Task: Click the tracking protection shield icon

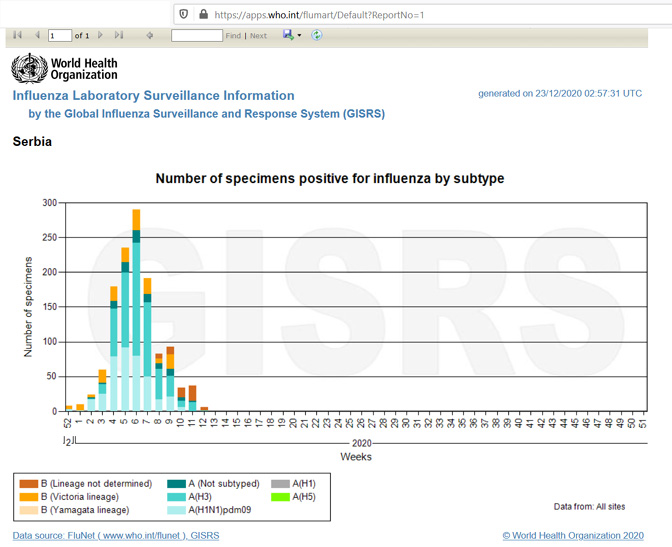Action: pos(183,14)
